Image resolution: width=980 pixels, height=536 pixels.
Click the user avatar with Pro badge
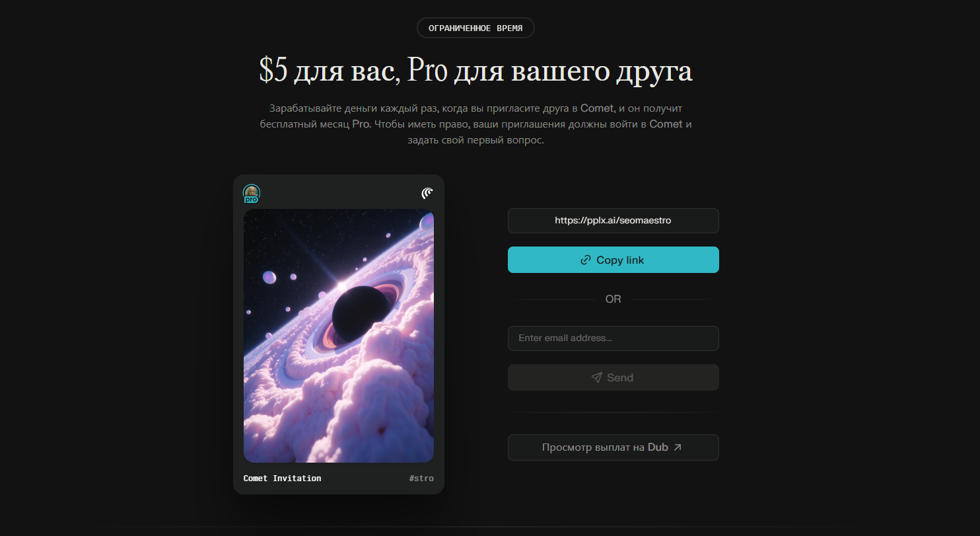252,193
